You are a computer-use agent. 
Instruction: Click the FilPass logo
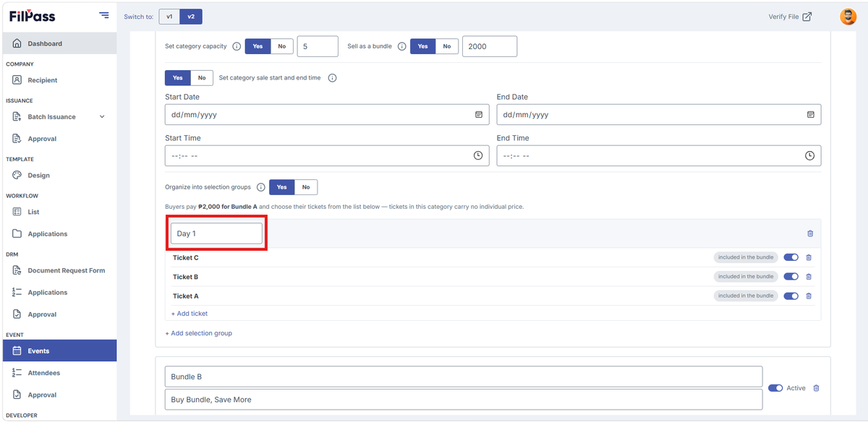point(32,16)
